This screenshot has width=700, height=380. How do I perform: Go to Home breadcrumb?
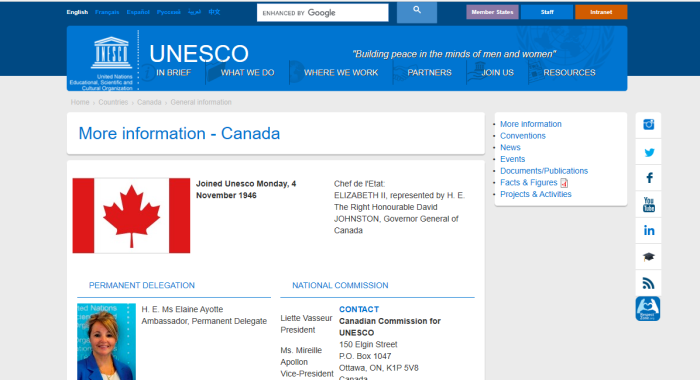[80, 102]
